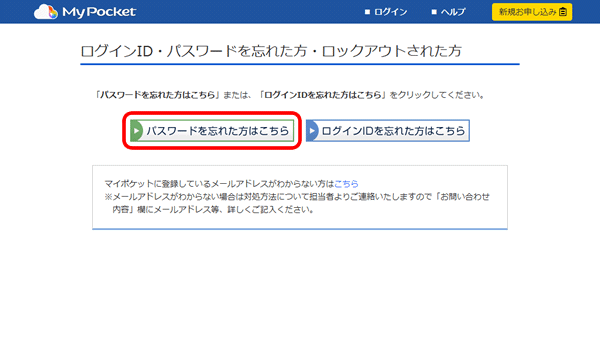Click the instruction text をクリックしてください
This screenshot has height=360, width=600.
437,95
